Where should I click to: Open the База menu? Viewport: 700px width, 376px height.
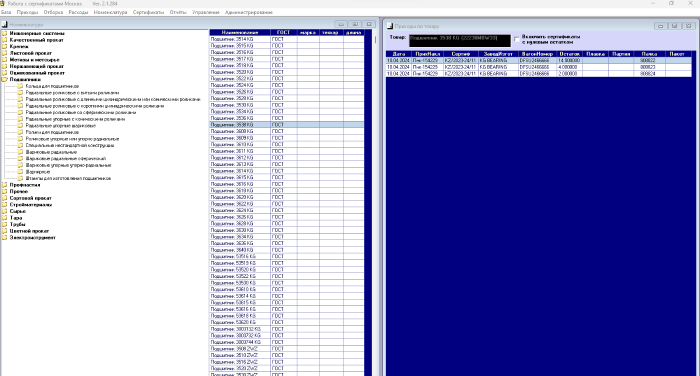pyautogui.click(x=6, y=12)
